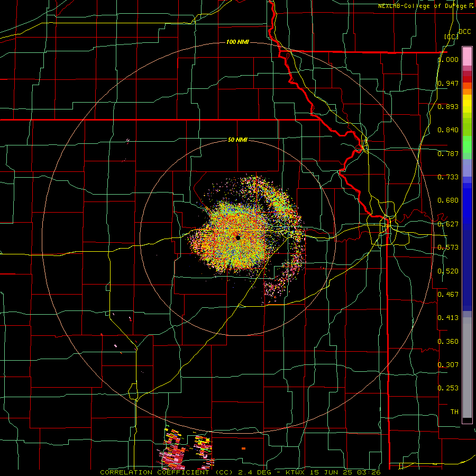The width and height of the screenshot is (476, 476).
Task: Click the 100 NMI range ring label
Action: tap(237, 42)
